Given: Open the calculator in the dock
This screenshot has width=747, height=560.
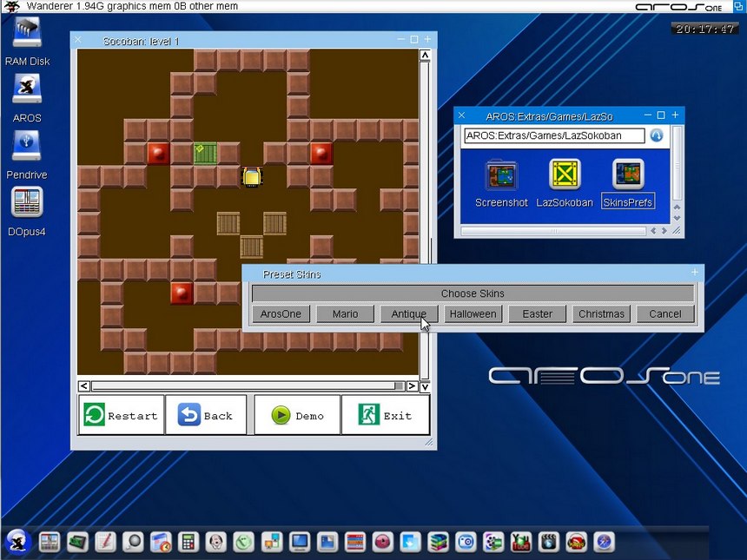Looking at the screenshot, I should (x=188, y=542).
